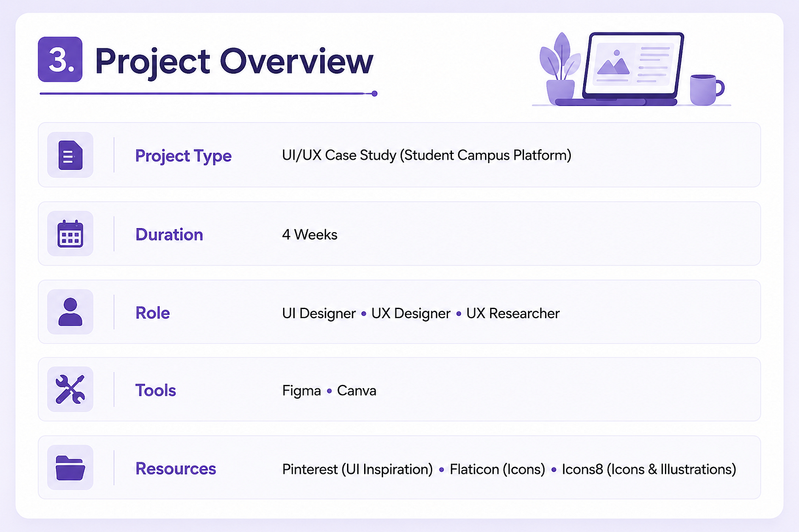799x532 pixels.
Task: Click the dot ending the heading underline
Action: point(374,94)
